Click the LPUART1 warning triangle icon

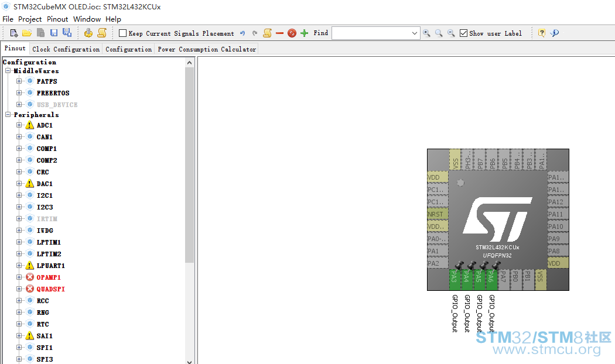(x=30, y=266)
